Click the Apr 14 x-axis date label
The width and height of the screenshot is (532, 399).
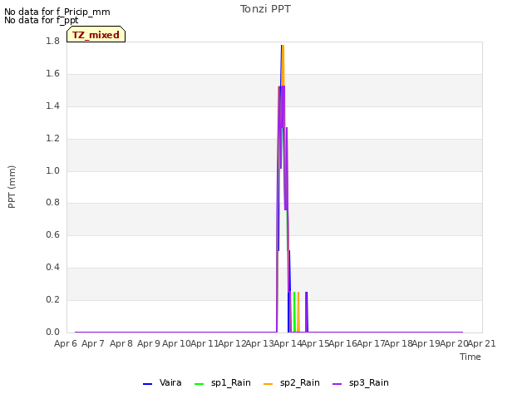(x=288, y=343)
